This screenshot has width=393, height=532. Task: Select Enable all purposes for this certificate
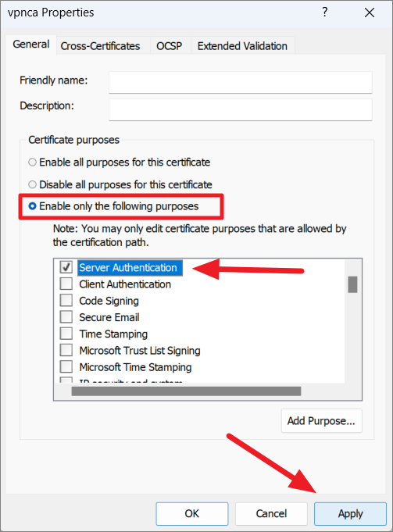[32, 162]
